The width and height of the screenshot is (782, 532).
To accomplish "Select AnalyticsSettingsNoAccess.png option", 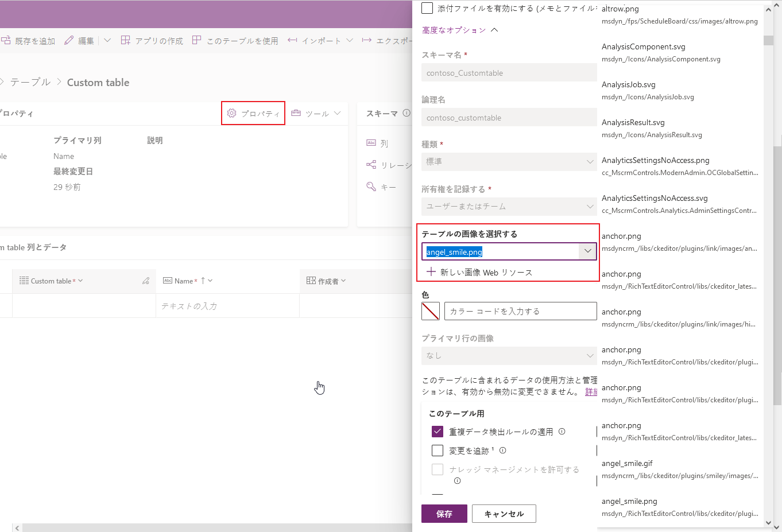I will [680, 166].
